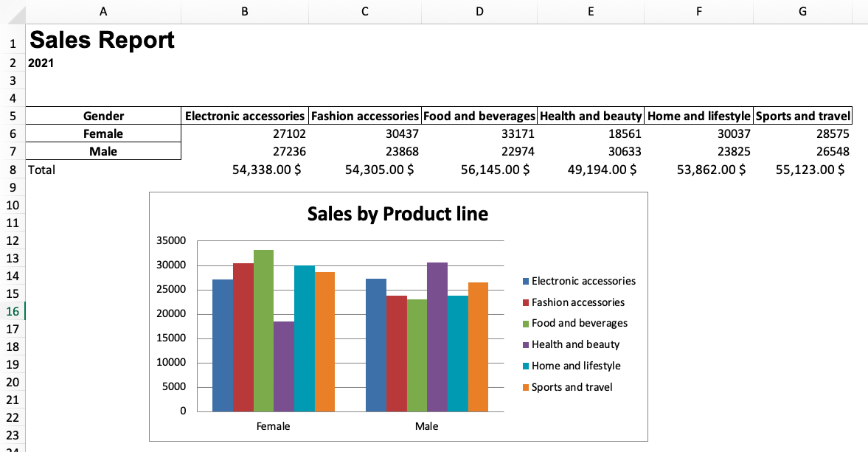Click the blue Electronic accessories legend swatch
This screenshot has width=868, height=452.
coord(526,281)
